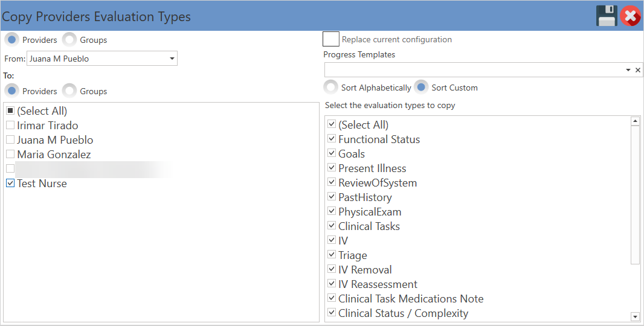
Task: Choose Sort Custom option
Action: point(421,88)
